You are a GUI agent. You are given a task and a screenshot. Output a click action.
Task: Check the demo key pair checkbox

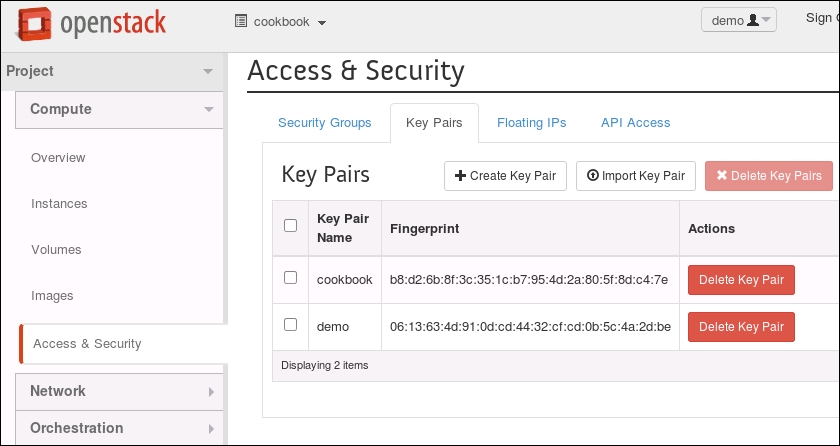[x=291, y=325]
